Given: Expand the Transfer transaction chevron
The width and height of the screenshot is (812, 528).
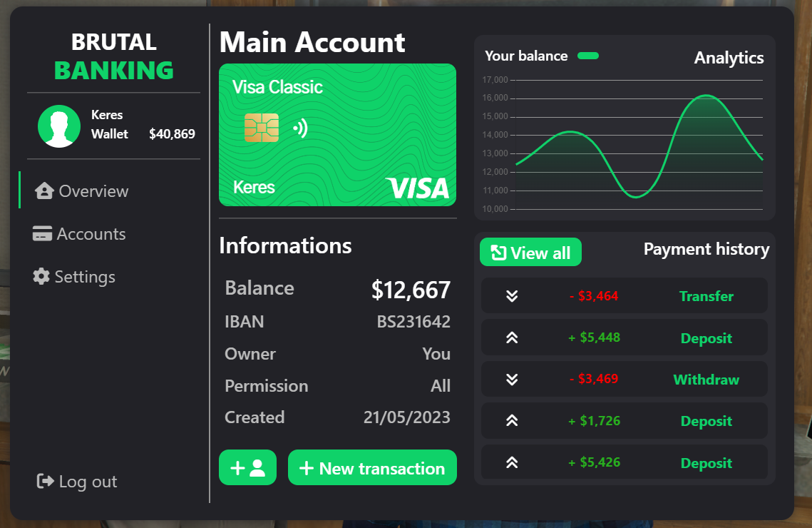Looking at the screenshot, I should [511, 295].
